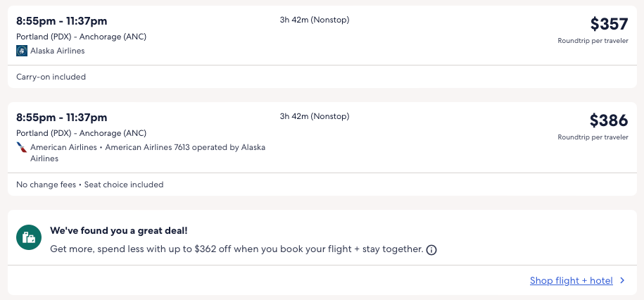
Task: Click the green flight + hotel package icon
Action: coord(29,238)
